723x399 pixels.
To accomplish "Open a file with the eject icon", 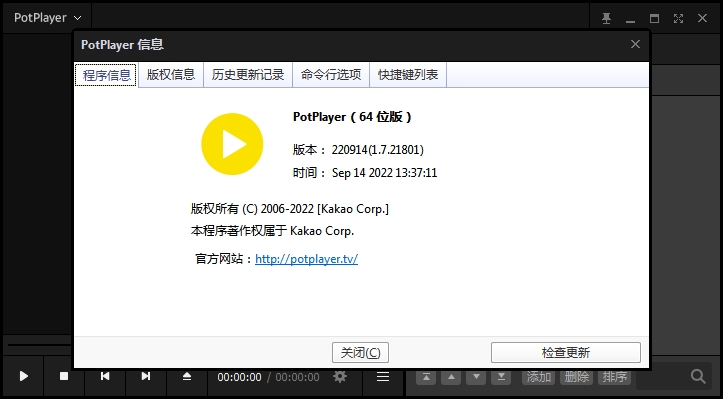I will click(x=187, y=376).
